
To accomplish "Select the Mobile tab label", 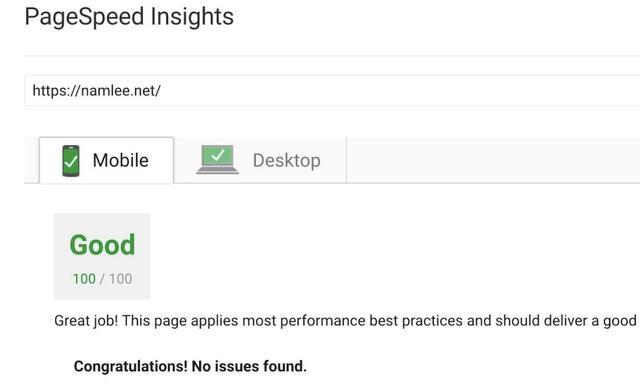I will coord(120,160).
